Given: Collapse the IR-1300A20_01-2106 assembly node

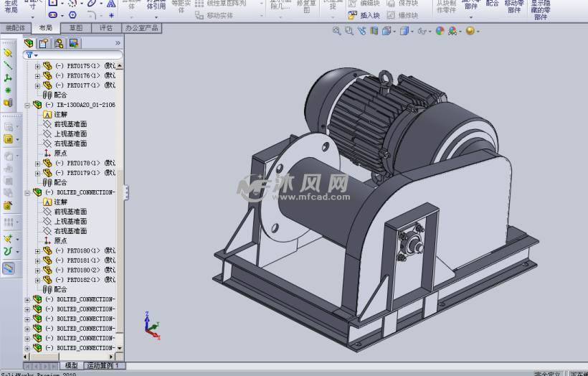Looking at the screenshot, I should click(x=27, y=105).
